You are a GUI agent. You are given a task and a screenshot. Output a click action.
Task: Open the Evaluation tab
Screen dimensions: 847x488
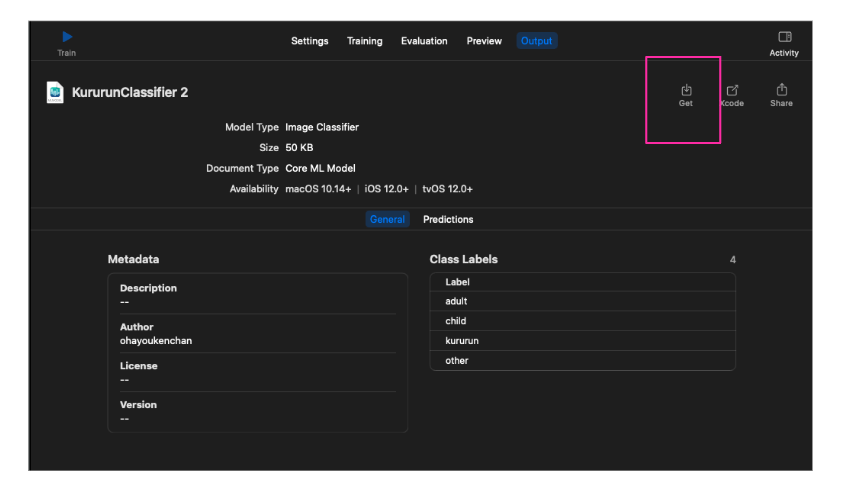coord(424,41)
